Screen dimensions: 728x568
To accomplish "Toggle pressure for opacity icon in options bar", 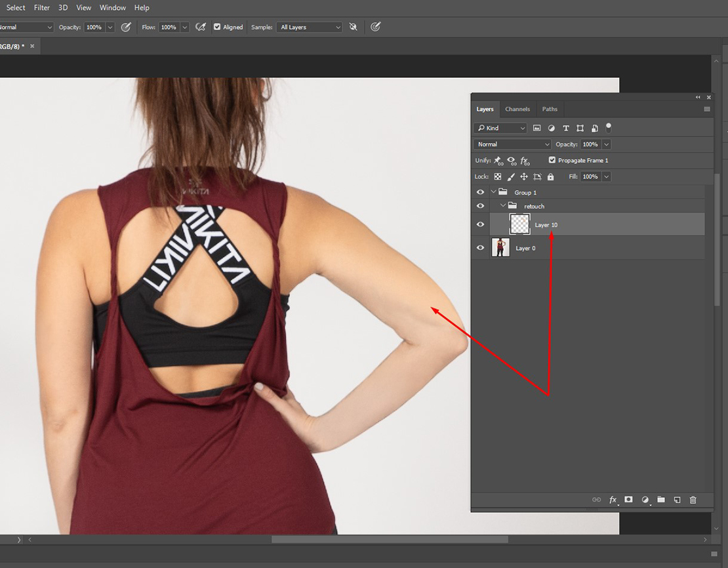I will point(126,27).
